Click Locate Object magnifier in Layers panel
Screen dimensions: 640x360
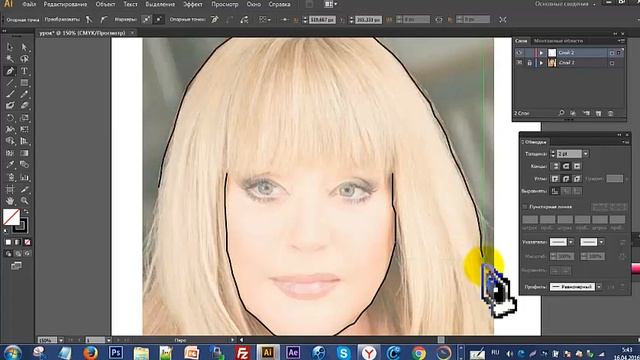pos(561,113)
